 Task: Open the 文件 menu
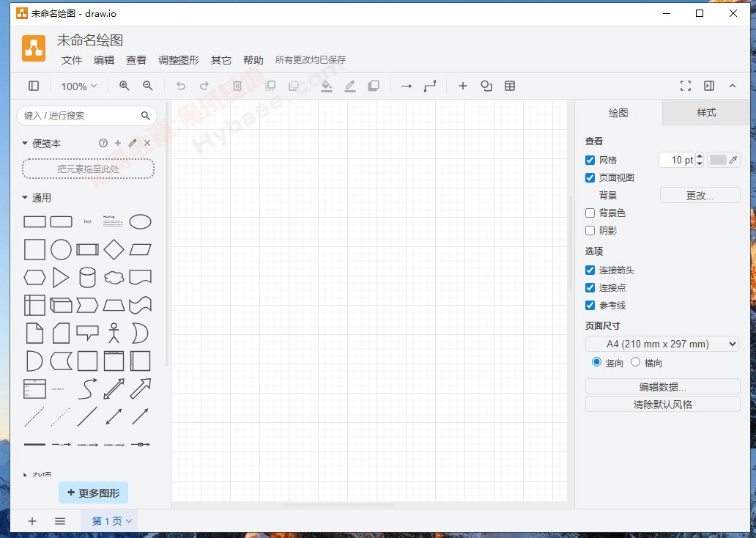click(72, 60)
